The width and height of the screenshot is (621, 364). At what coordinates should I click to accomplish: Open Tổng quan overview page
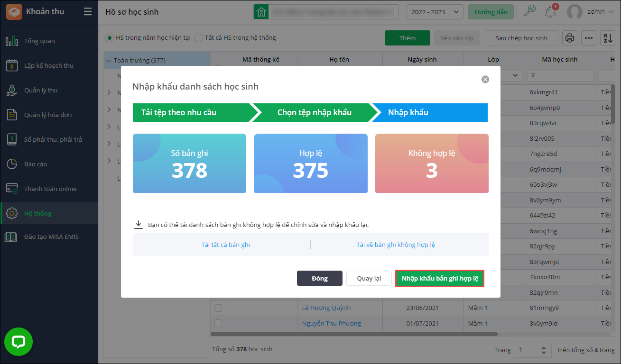tap(39, 41)
